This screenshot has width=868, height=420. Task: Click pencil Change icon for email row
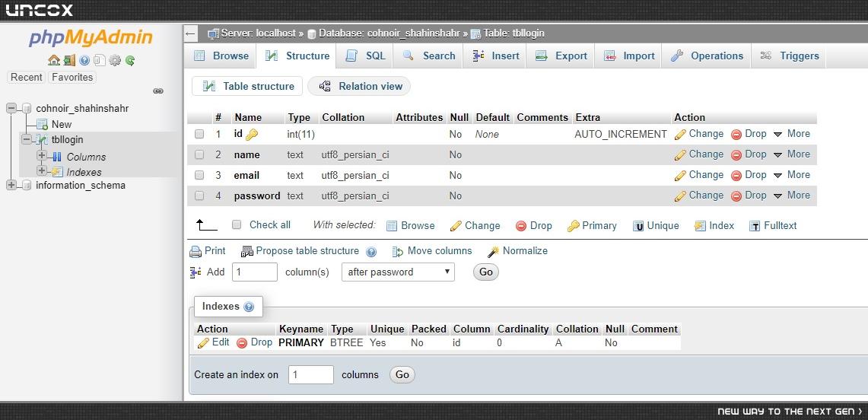click(x=680, y=176)
